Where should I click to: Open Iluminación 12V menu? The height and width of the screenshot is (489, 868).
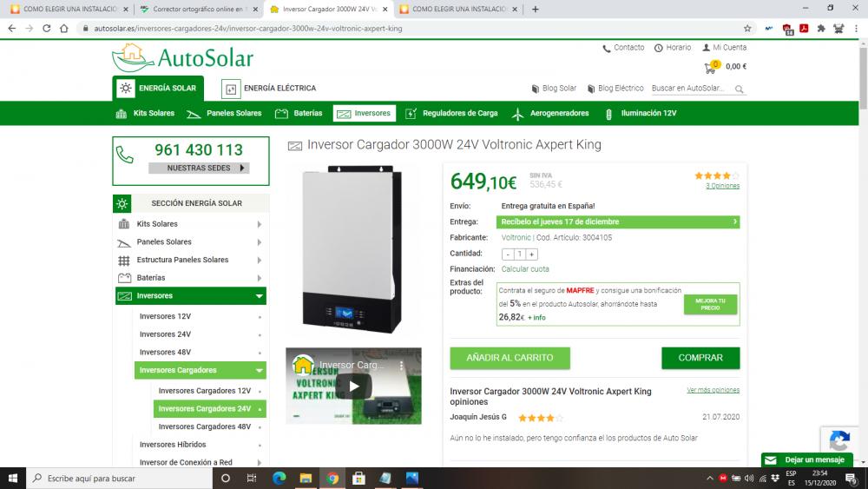[641, 113]
